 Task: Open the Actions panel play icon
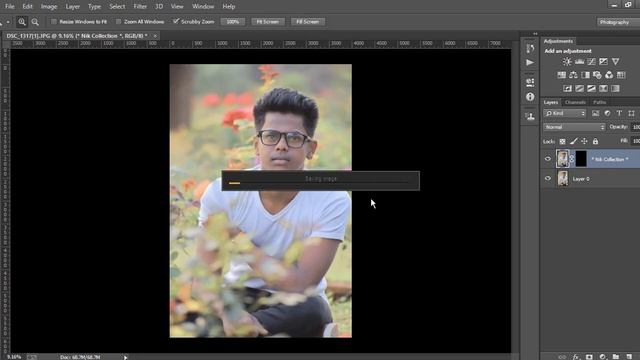coord(530,62)
